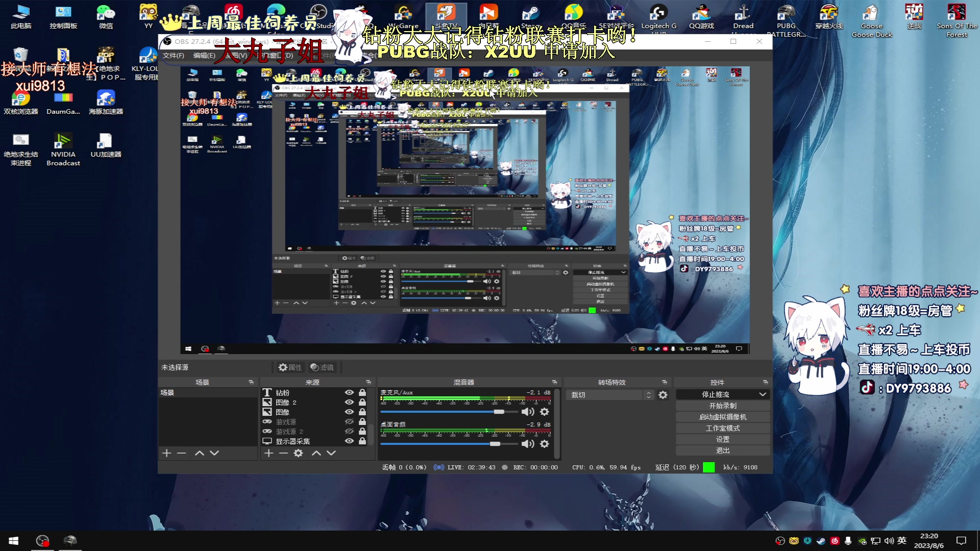Remove scene with minus icon under 场景

click(181, 453)
